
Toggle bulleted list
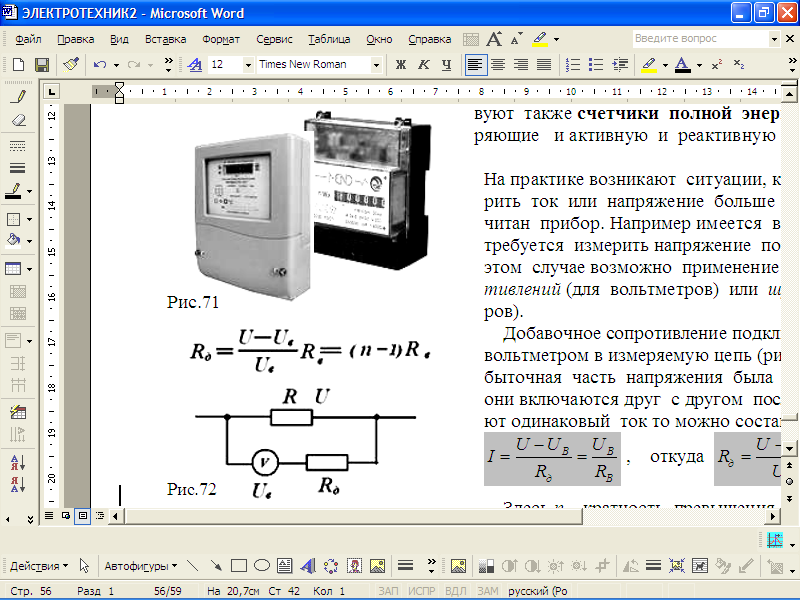pyautogui.click(x=595, y=65)
